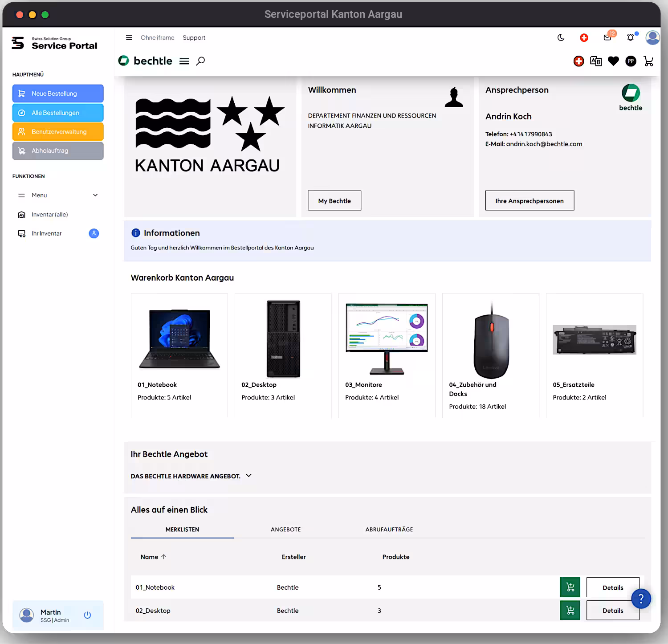Open the notifications bell
This screenshot has height=644, width=668.
(631, 37)
